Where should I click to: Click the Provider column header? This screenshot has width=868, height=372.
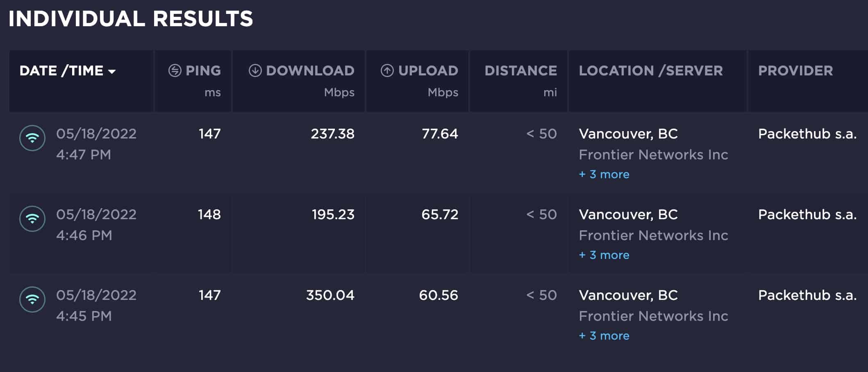pos(795,70)
